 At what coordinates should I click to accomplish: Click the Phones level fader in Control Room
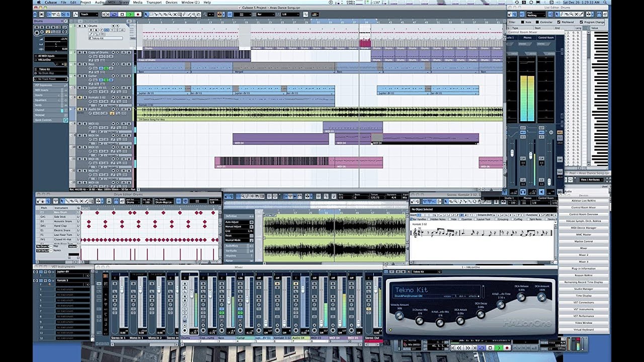click(x=531, y=155)
